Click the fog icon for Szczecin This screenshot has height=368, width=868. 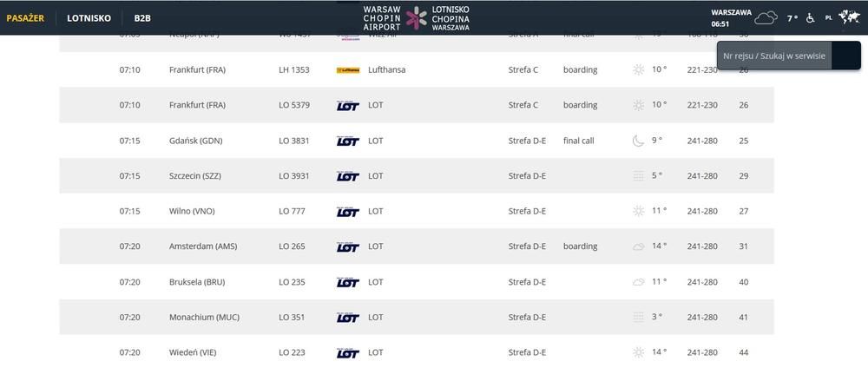pyautogui.click(x=639, y=176)
